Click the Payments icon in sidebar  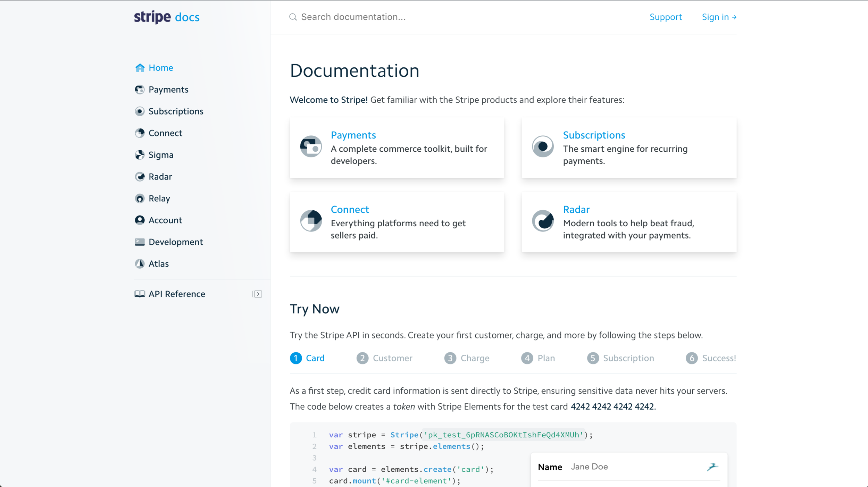point(140,90)
